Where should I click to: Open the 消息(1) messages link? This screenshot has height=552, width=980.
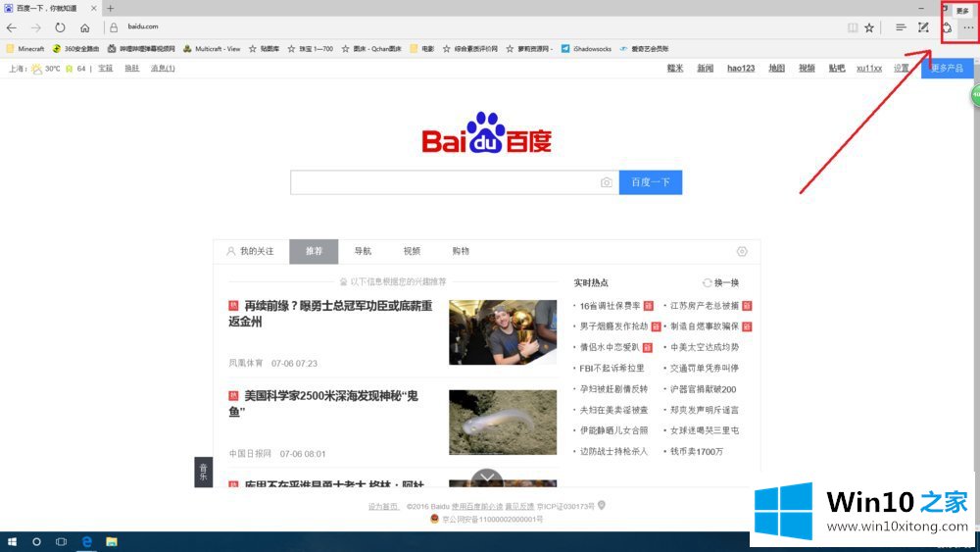coord(163,68)
